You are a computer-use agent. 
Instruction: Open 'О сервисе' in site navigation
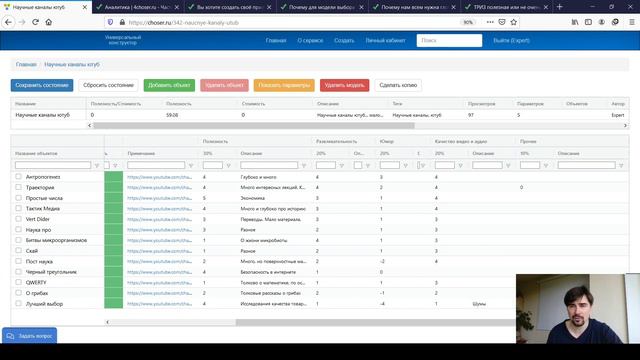[310, 40]
